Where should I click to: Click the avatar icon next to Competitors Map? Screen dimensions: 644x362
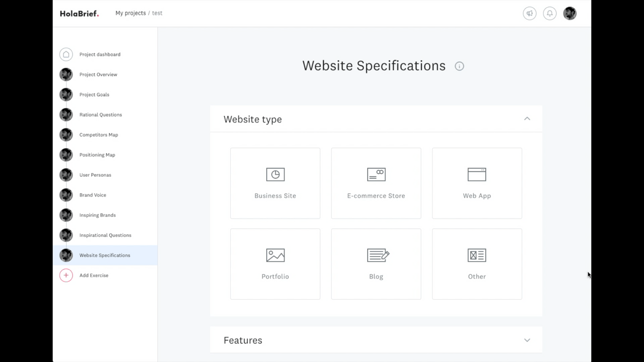click(x=66, y=135)
